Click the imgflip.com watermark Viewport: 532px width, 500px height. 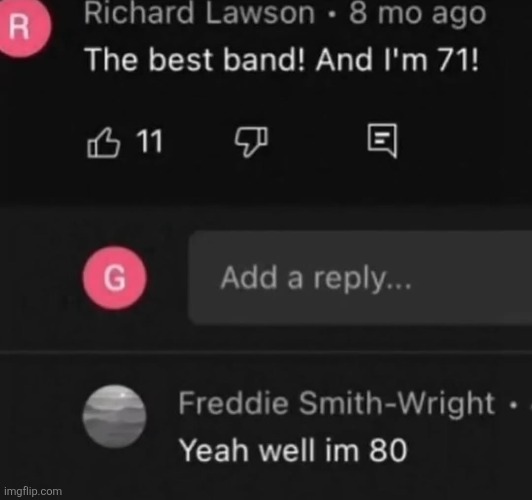pyautogui.click(x=33, y=491)
